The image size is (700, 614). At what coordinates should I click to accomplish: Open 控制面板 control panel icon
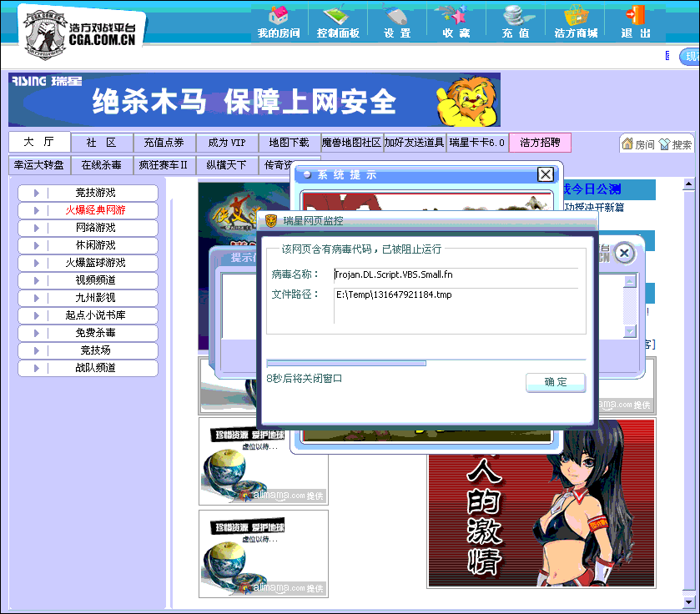click(338, 15)
